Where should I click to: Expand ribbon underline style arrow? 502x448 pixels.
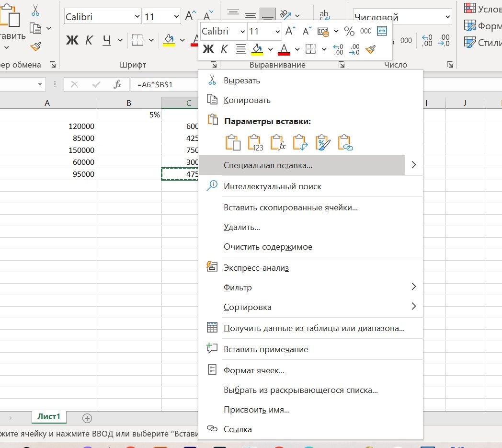point(120,40)
